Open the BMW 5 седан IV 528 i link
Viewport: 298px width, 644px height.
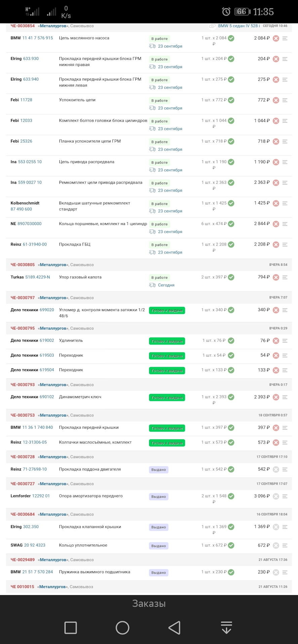tap(239, 26)
